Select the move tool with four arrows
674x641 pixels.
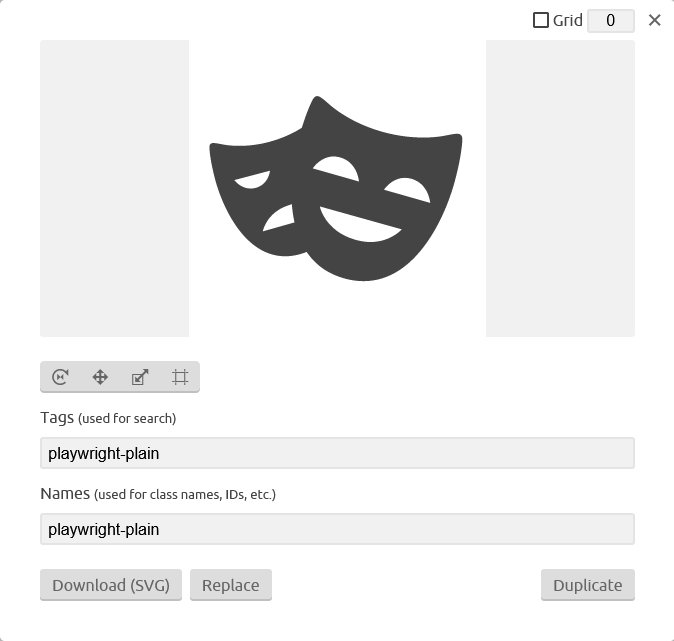[100, 377]
